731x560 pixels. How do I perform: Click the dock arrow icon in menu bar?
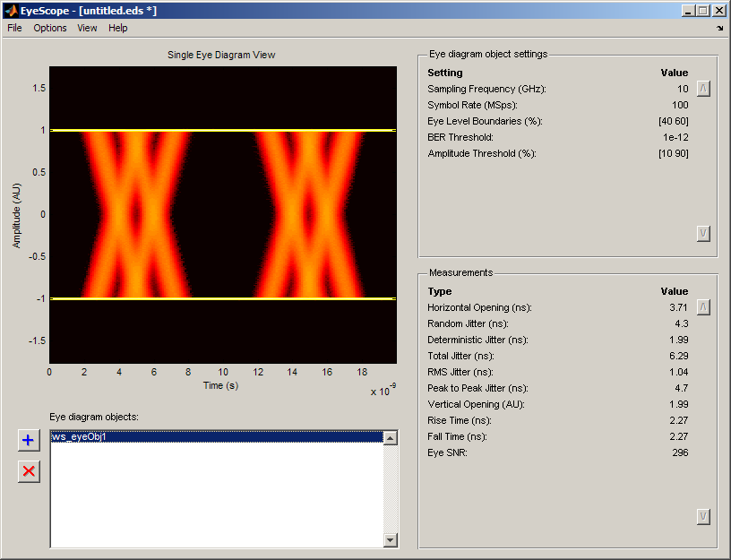[x=720, y=28]
